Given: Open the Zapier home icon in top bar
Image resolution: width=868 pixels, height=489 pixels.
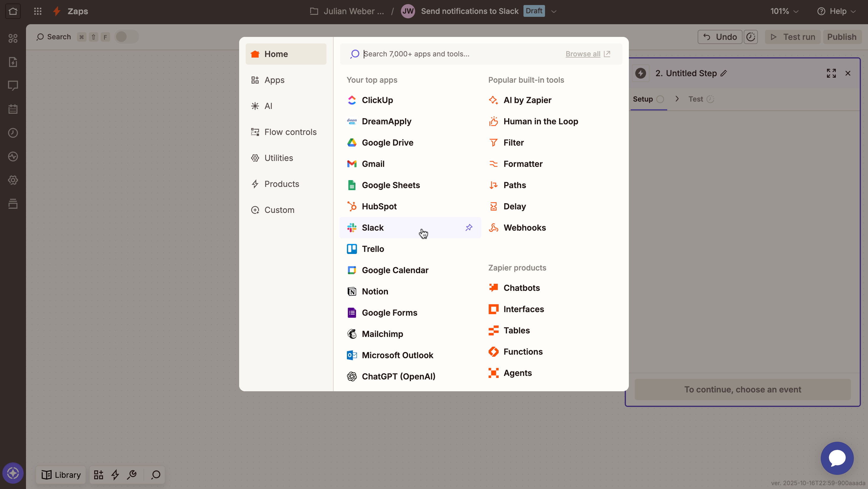Looking at the screenshot, I should pos(13,11).
